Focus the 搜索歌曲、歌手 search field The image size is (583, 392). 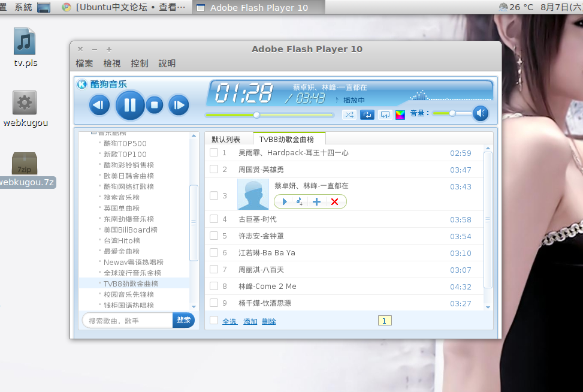coord(128,321)
